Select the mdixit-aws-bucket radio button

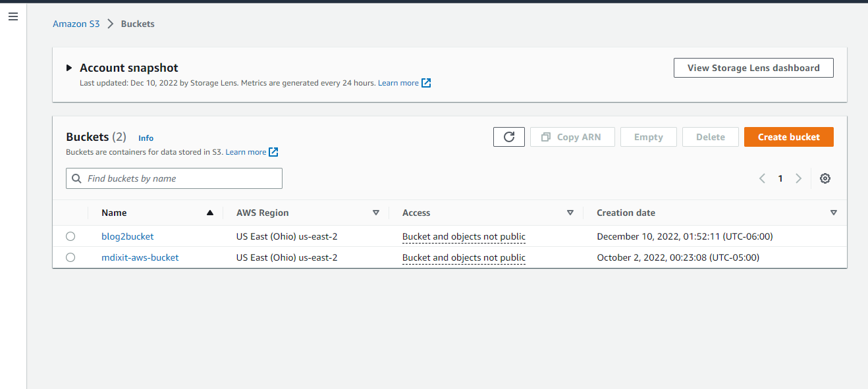click(x=70, y=257)
